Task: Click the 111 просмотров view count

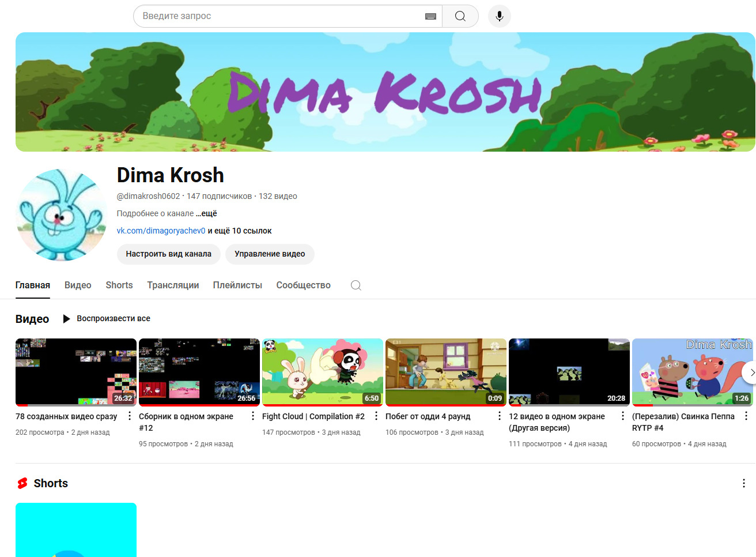Action: [535, 444]
